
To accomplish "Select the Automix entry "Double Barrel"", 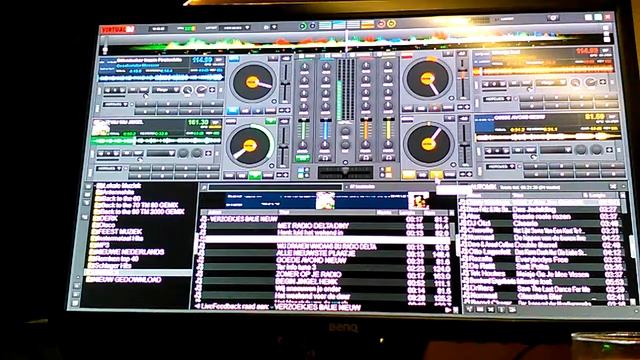I will tap(536, 245).
